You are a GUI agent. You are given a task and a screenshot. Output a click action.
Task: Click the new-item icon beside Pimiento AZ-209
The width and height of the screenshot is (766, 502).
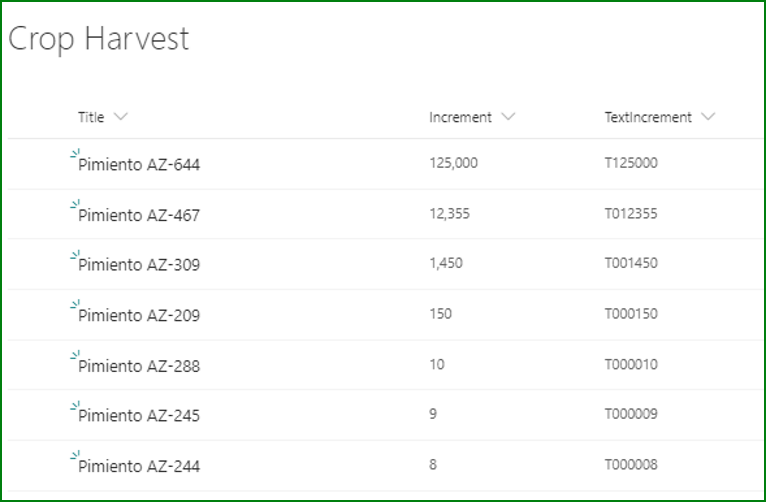75,304
